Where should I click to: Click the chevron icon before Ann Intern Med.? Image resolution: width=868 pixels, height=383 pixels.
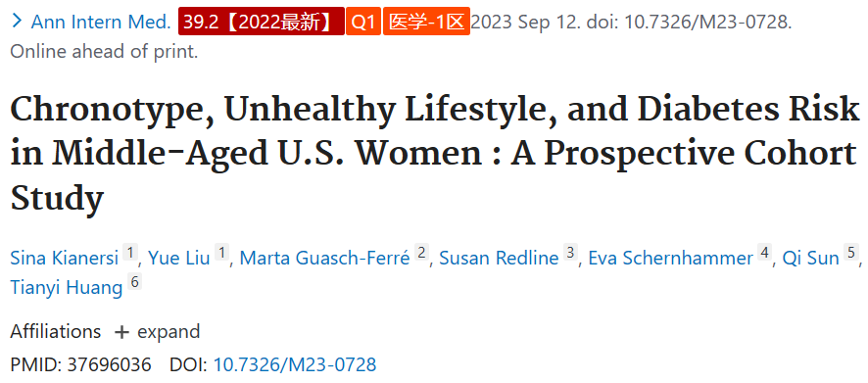tap(17, 21)
